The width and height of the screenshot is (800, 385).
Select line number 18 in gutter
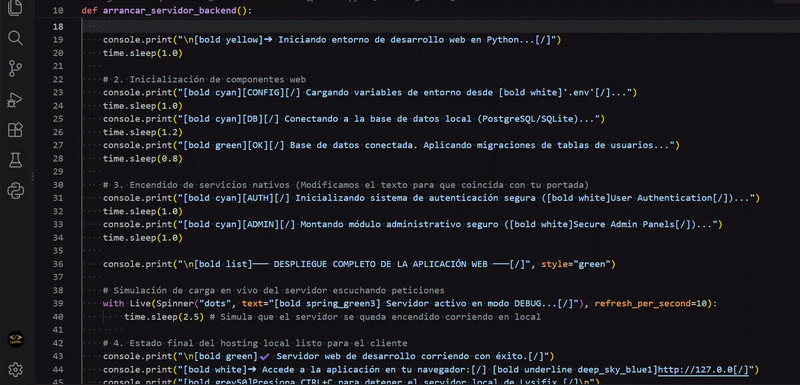(58, 27)
